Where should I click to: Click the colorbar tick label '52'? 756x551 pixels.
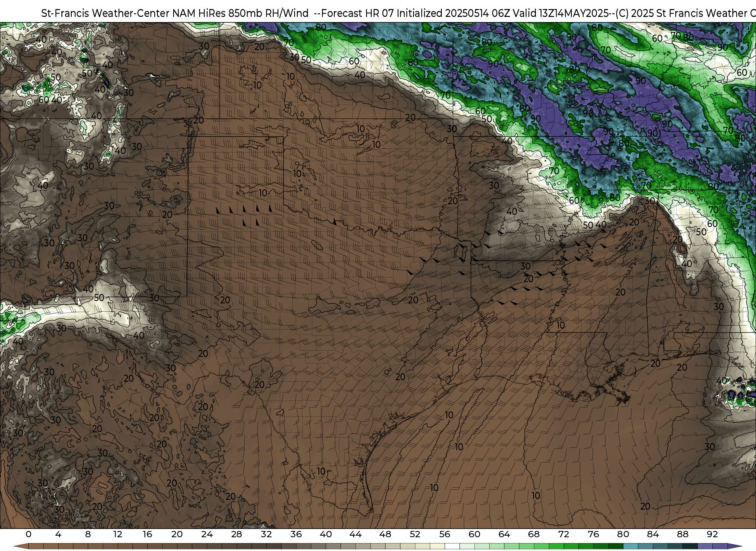(x=415, y=534)
